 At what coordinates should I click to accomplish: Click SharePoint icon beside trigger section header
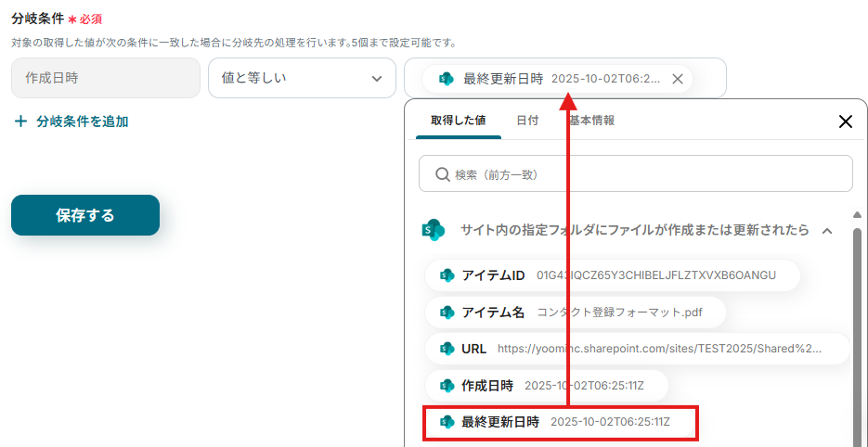[x=434, y=230]
